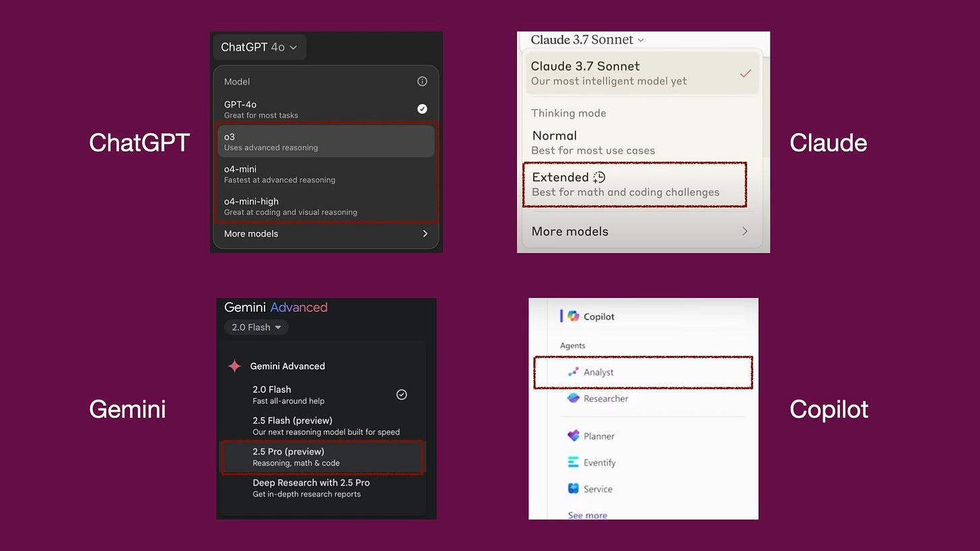The width and height of the screenshot is (980, 551).
Task: Expand More models in ChatGPT menu
Action: click(326, 233)
